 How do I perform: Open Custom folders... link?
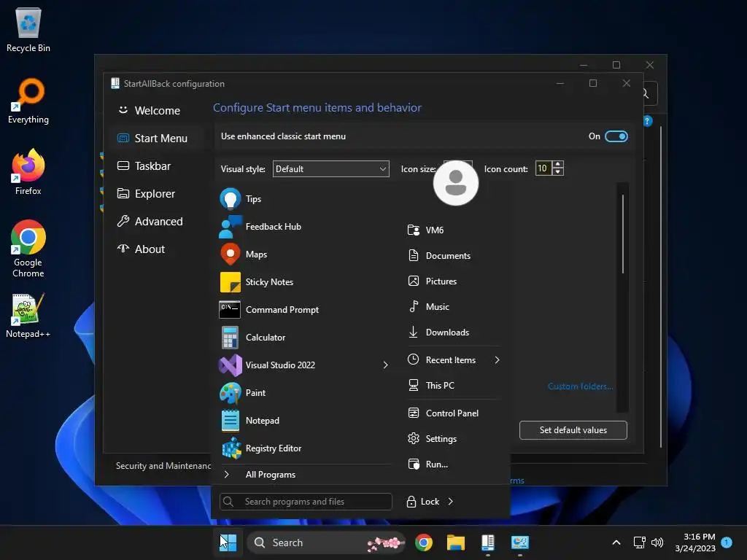click(580, 386)
